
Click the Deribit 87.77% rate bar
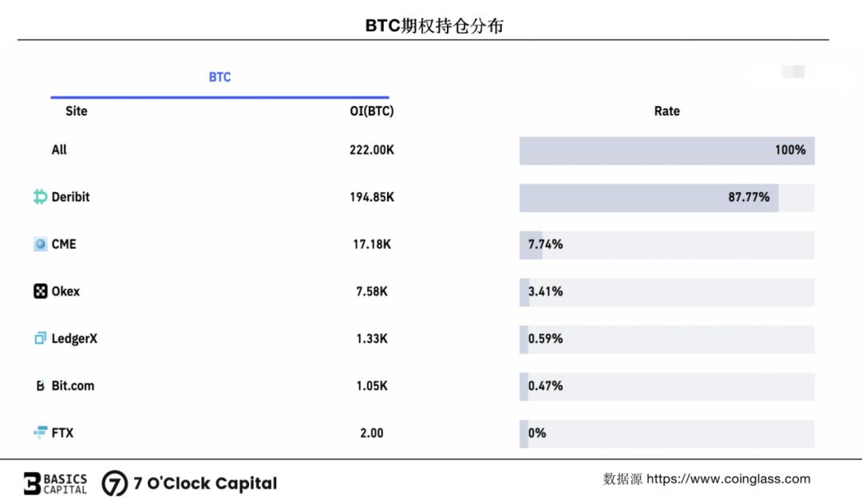click(x=648, y=198)
